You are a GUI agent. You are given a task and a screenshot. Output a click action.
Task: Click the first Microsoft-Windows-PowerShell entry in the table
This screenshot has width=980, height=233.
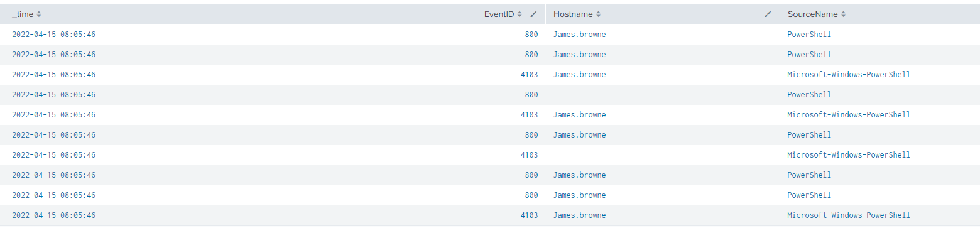[x=849, y=75]
